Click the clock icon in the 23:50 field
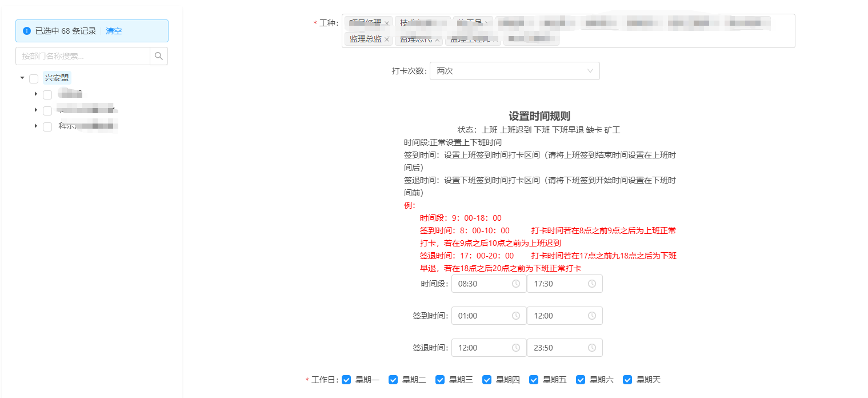 tap(592, 348)
